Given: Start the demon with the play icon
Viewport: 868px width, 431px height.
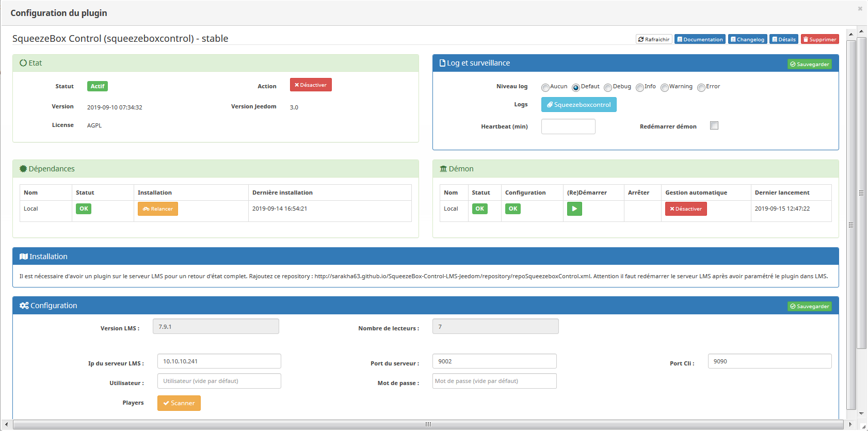Looking at the screenshot, I should (574, 209).
